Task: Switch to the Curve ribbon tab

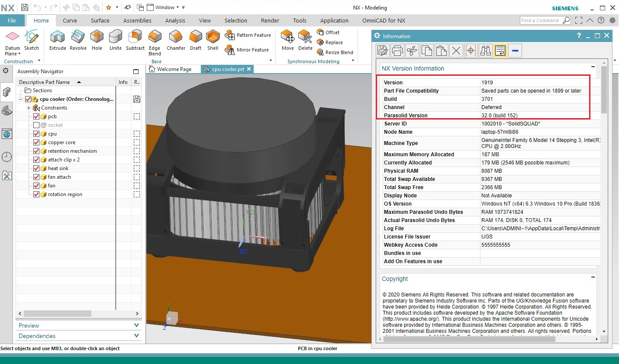Action: (70, 20)
